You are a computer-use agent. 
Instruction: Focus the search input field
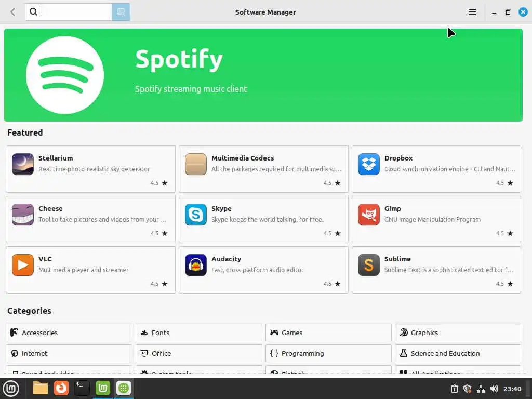pos(69,12)
